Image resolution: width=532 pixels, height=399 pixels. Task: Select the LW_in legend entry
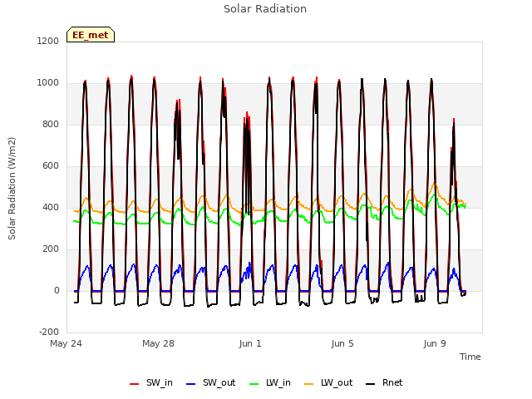(270, 383)
